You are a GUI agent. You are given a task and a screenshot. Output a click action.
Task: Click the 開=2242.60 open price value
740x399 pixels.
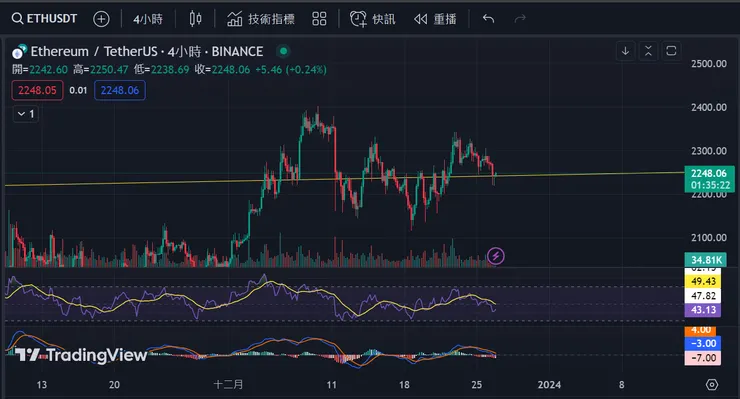(40, 69)
